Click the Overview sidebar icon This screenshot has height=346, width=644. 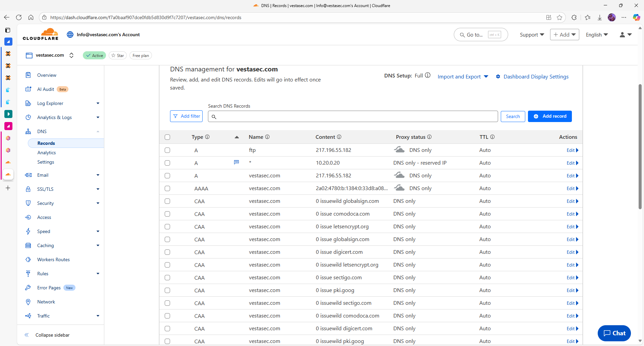tap(28, 75)
